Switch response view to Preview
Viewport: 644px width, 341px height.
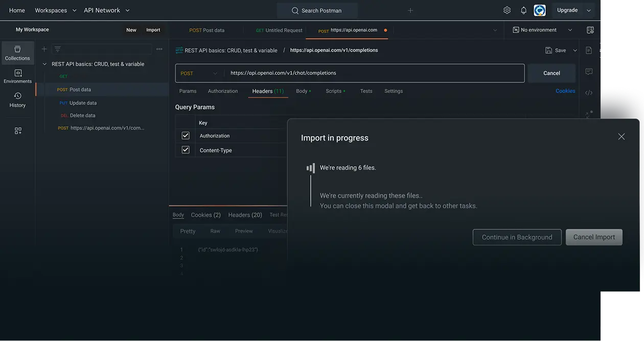tap(244, 231)
